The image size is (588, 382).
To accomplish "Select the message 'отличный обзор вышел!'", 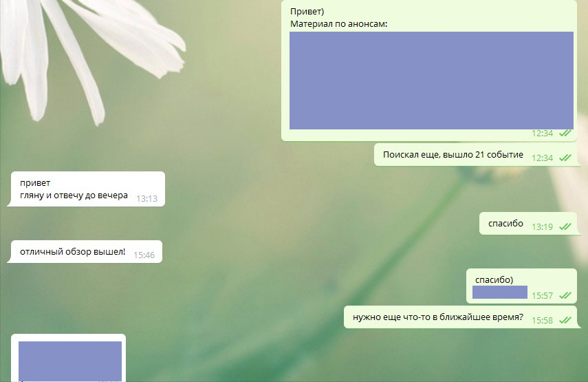I will [x=72, y=252].
